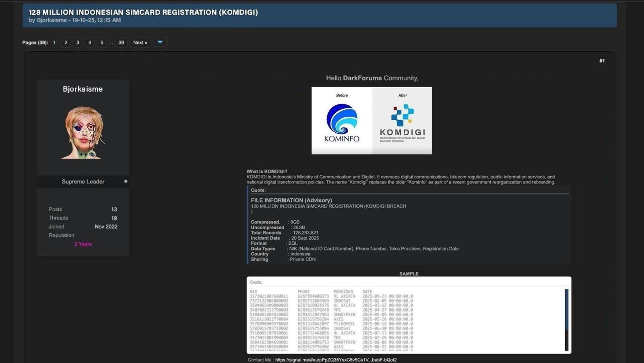Jump to page 5 of thread
The width and height of the screenshot is (644, 363).
(102, 42)
